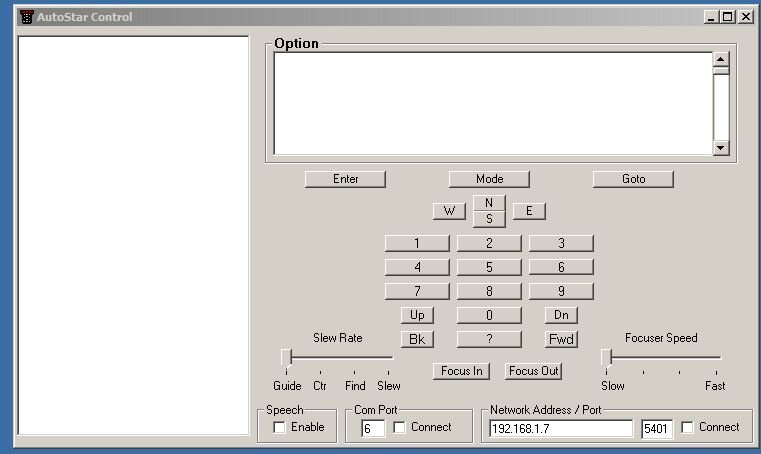Viewport: 761px width, 454px height.
Task: Slew north with the N button
Action: 489,203
